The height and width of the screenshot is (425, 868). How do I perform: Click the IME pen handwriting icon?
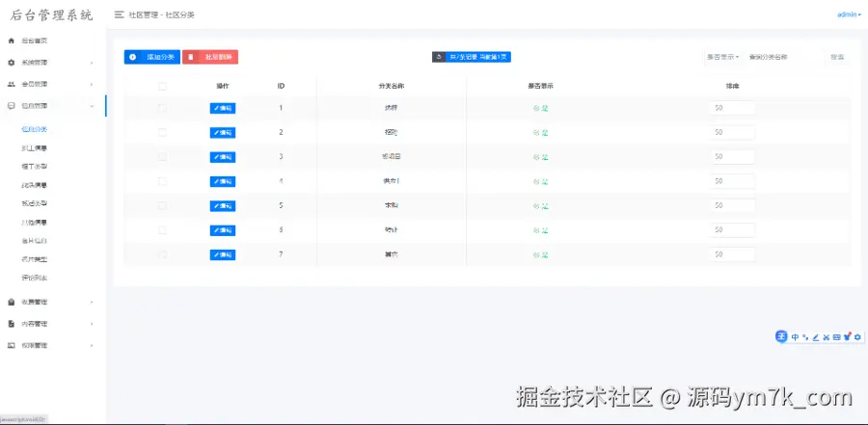click(x=815, y=337)
